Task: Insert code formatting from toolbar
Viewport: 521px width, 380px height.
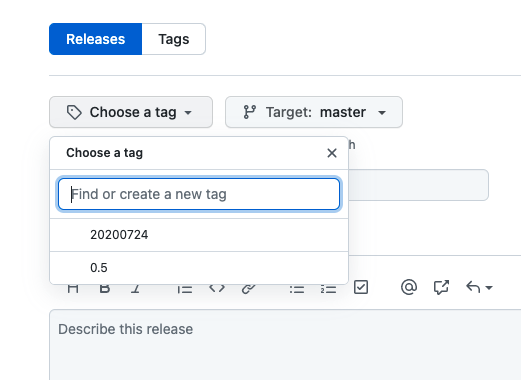Action: click(217, 289)
